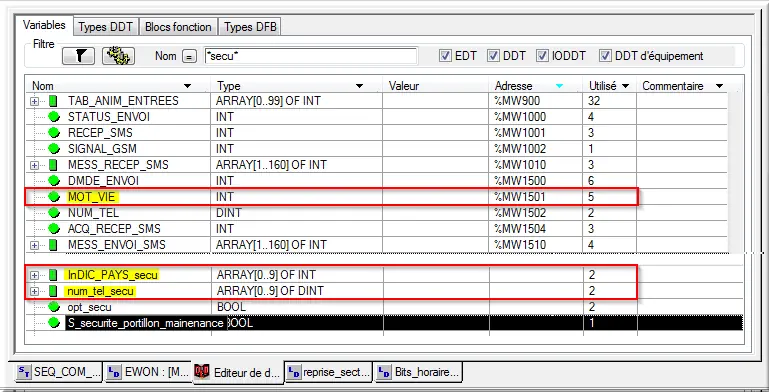Viewport: 769px width, 392px height.
Task: Click the green icon of SIGNAL_GSM
Action: (53, 149)
